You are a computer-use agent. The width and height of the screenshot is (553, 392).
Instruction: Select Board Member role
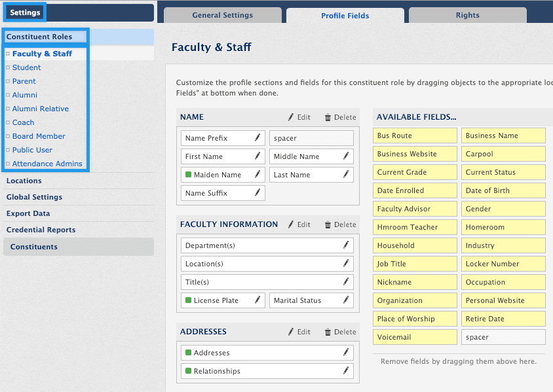[x=39, y=136]
